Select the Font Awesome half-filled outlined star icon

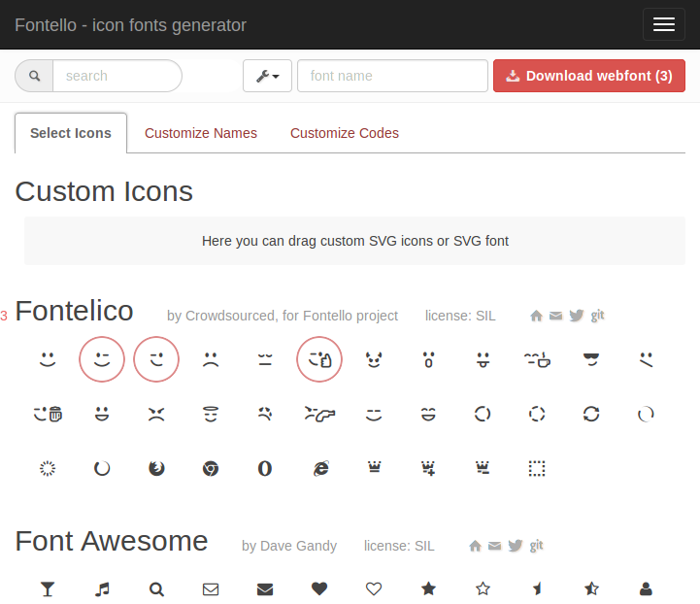[591, 588]
